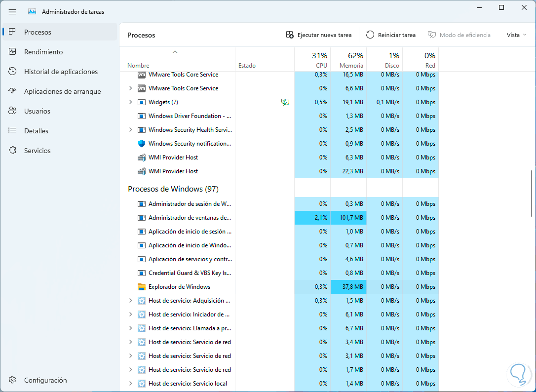Open Configuración via the gear icon
Viewport: 536px width, 392px height.
tap(13, 380)
